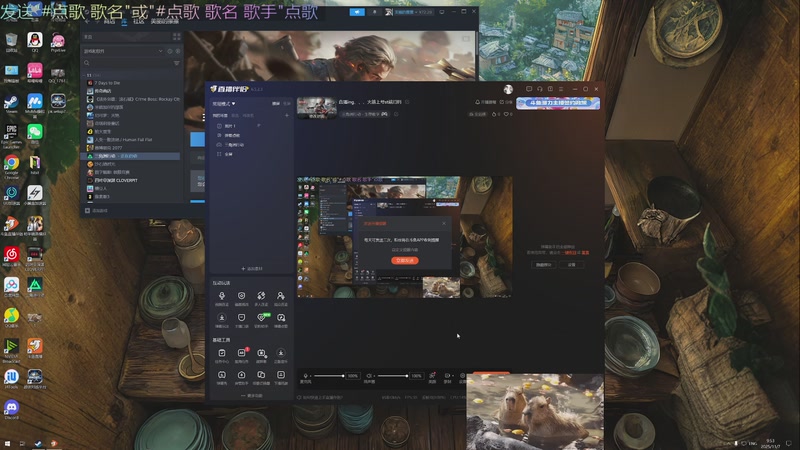Open the streaming mode dropdown in companion
The image size is (800, 450).
[224, 104]
